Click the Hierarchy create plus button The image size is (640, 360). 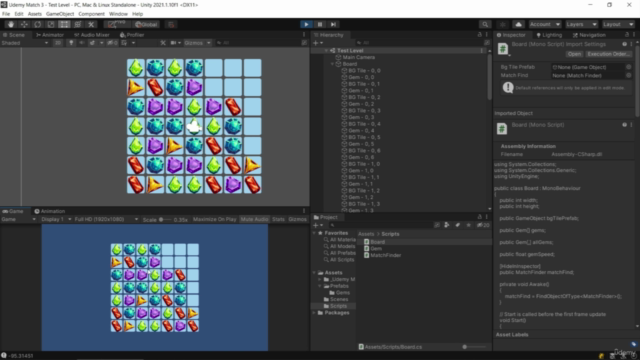(317, 43)
